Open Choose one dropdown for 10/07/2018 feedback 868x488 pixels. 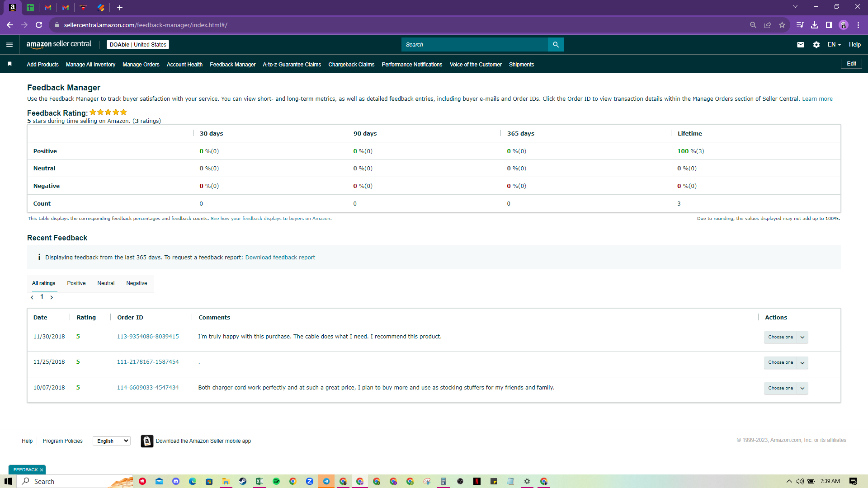point(786,388)
